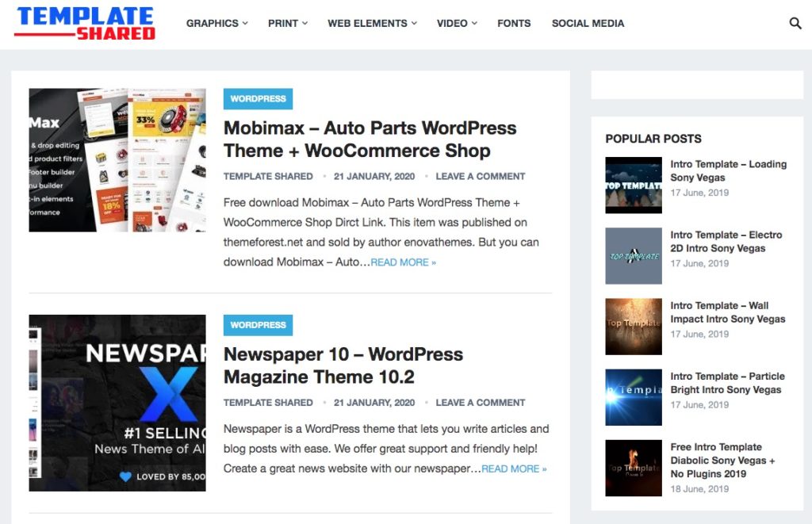Viewport: 812px width, 524px height.
Task: Open the Social Media menu item
Action: click(588, 24)
